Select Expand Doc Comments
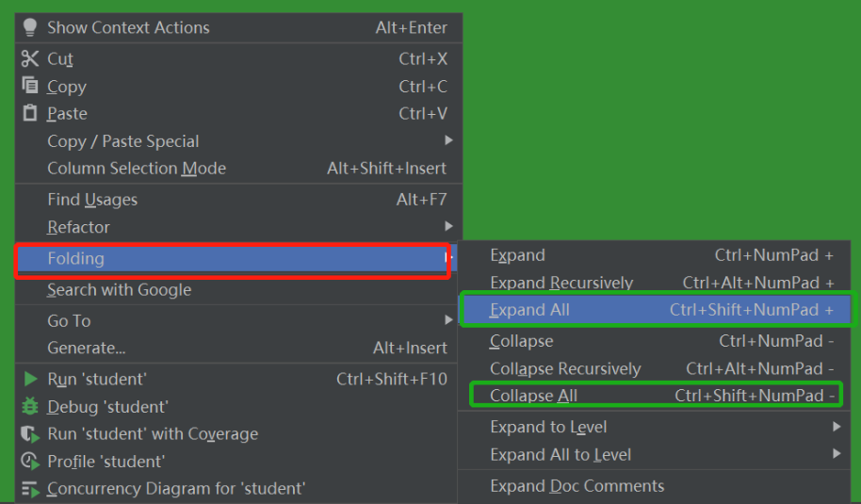861x504 pixels. [x=577, y=486]
